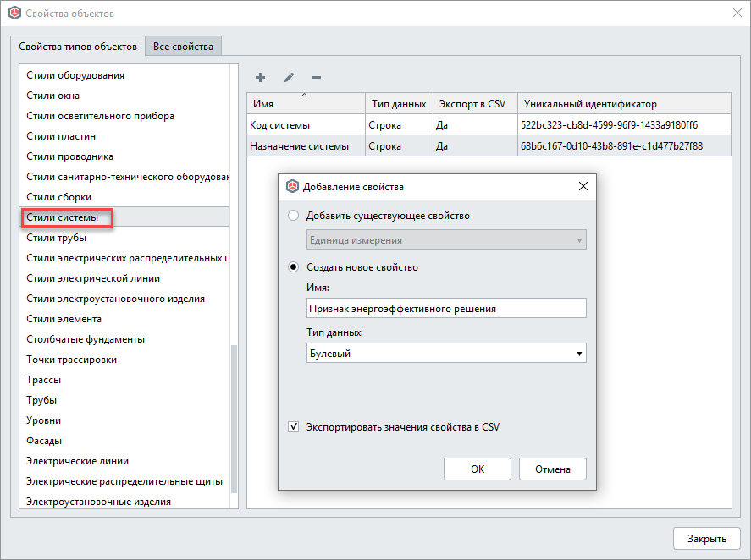Click the Закрыть button
Image resolution: width=751 pixels, height=560 pixels.
[706, 539]
